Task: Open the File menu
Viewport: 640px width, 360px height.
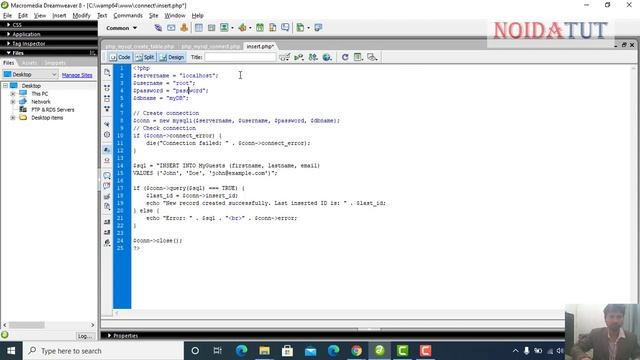Action: click(7, 16)
